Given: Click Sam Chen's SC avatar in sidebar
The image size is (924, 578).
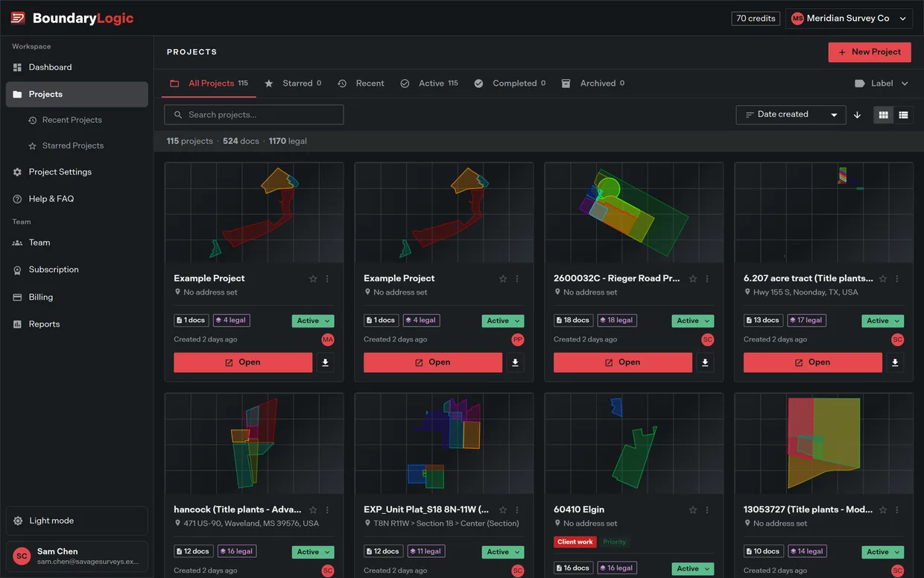Looking at the screenshot, I should tap(22, 556).
